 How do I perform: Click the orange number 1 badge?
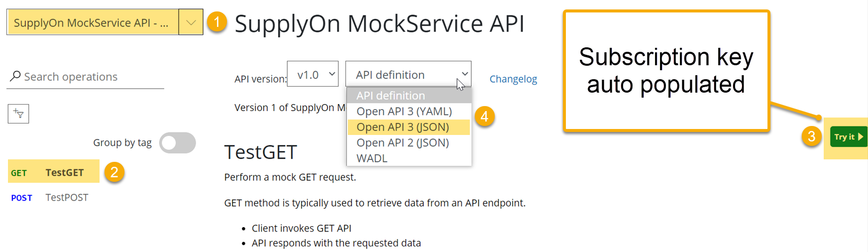click(x=217, y=22)
